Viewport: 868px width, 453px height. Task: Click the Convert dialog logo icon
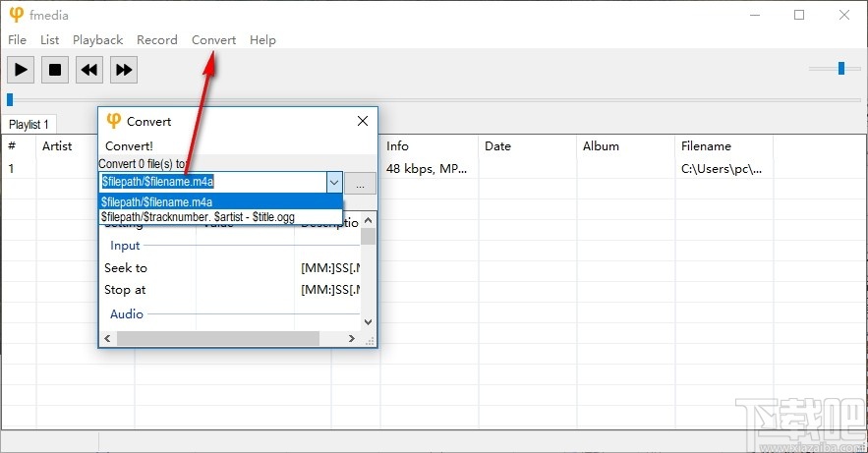click(x=113, y=121)
